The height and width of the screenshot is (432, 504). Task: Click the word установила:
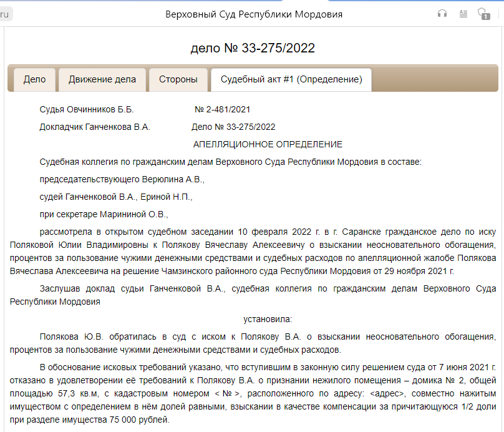click(x=268, y=319)
